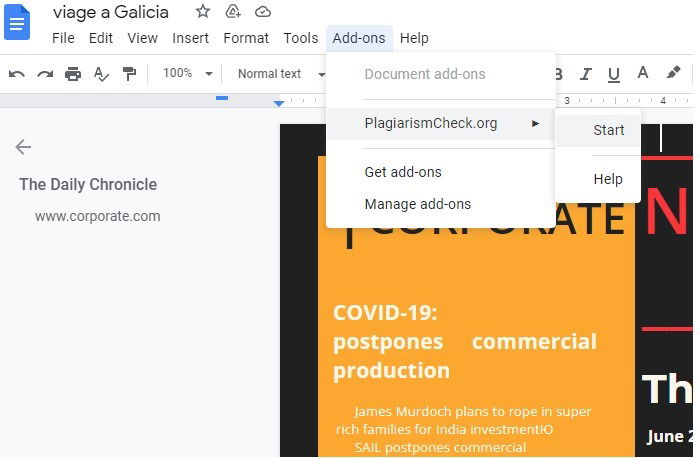Open the Tools menu
This screenshot has height=458, width=700.
point(300,38)
